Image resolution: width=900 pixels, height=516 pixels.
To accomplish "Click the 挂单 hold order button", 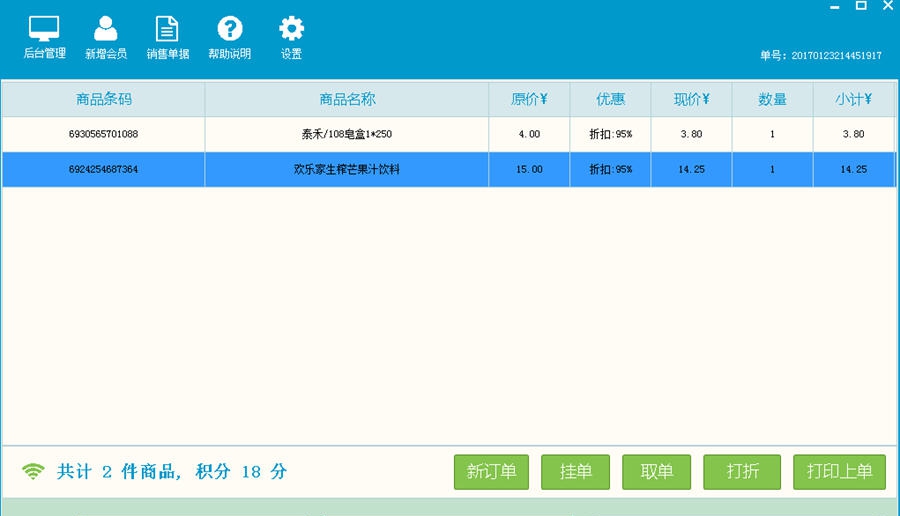I will 575,472.
